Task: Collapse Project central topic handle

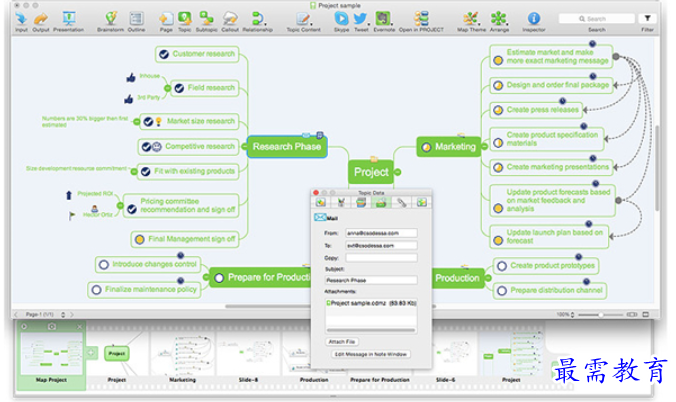Action: point(397,172)
